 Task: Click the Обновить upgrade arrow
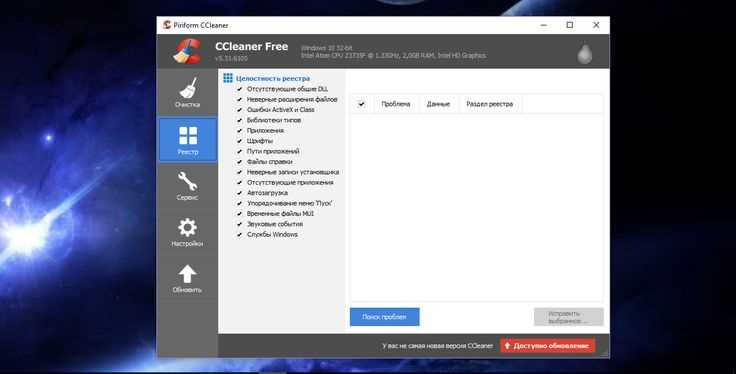click(187, 278)
